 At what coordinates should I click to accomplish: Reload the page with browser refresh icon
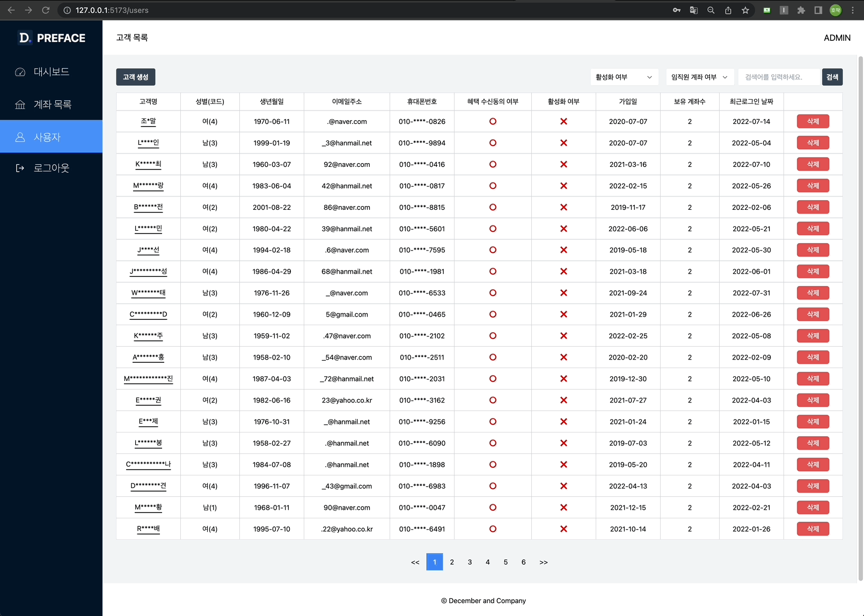click(x=46, y=10)
